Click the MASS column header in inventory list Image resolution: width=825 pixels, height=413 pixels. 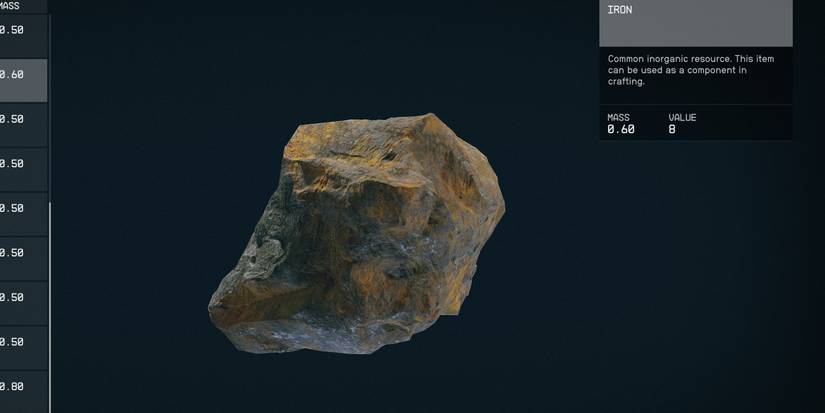coord(9,6)
